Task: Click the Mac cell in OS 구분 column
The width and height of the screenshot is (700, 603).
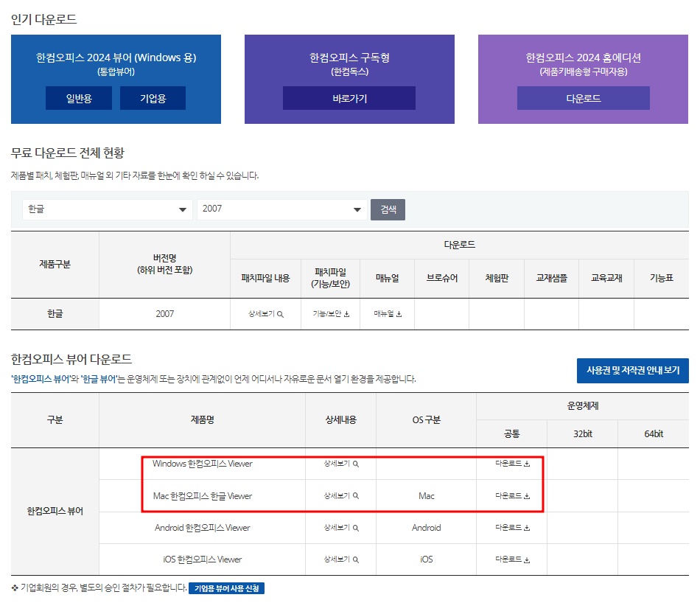Action: [427, 496]
